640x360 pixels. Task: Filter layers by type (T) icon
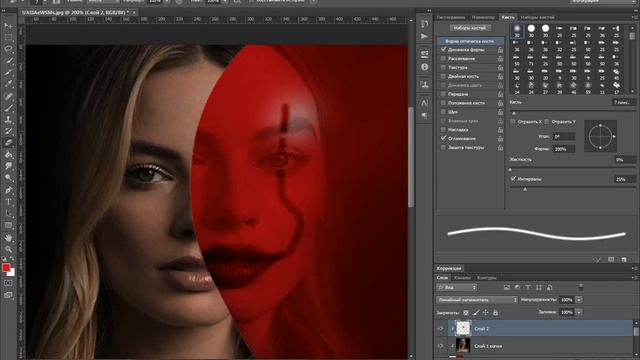528,287
